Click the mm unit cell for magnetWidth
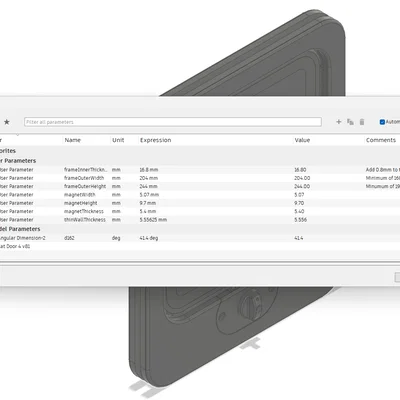The height and width of the screenshot is (400, 400). pos(116,195)
